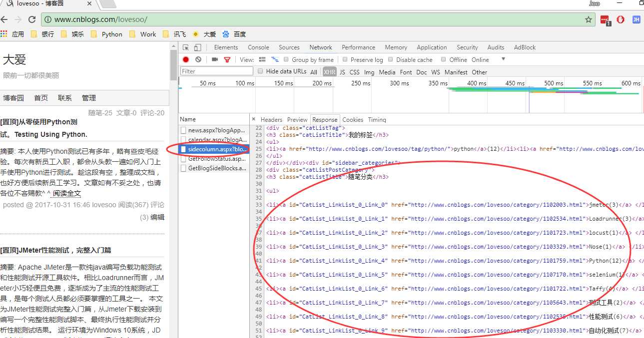Close the request details pane with X
The height and width of the screenshot is (338, 644).
[253, 119]
